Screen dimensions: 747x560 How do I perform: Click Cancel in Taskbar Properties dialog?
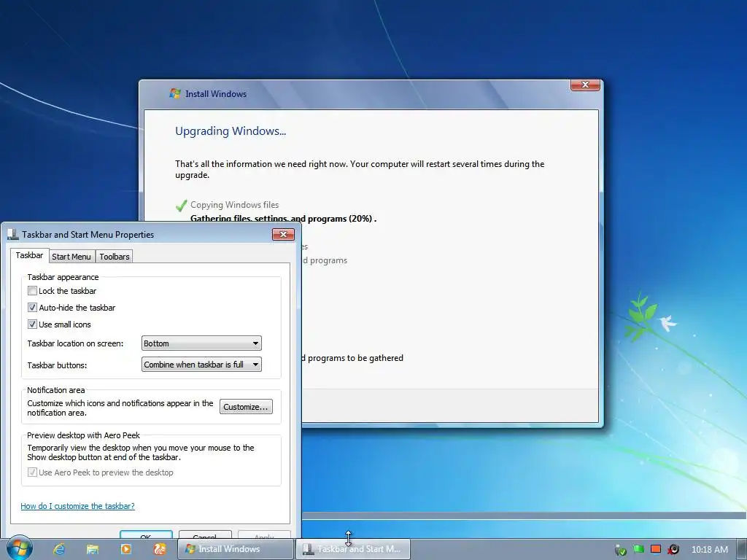click(205, 535)
